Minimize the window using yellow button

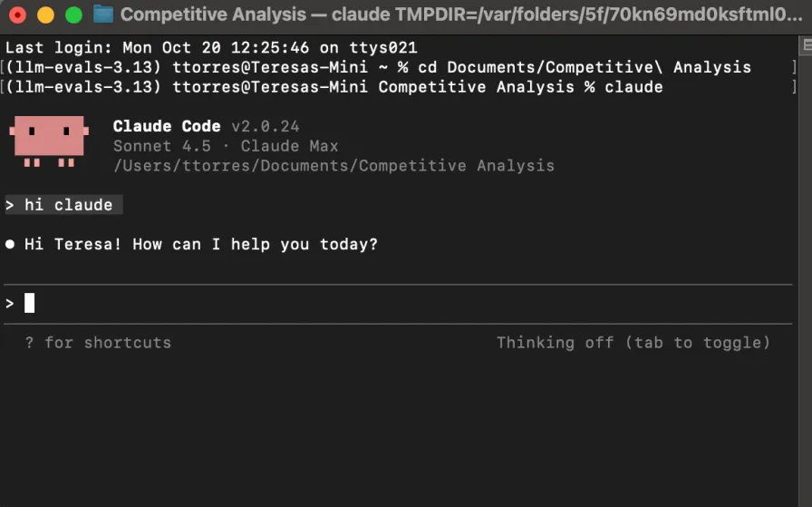pos(45,15)
